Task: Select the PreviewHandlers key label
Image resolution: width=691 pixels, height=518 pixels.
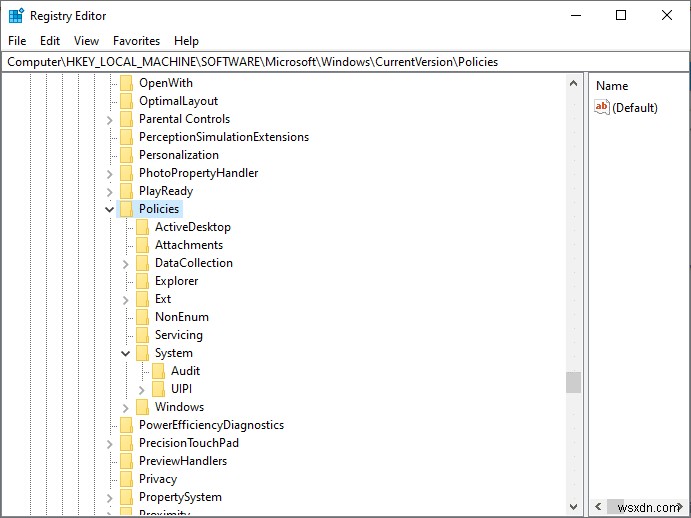Action: [183, 461]
